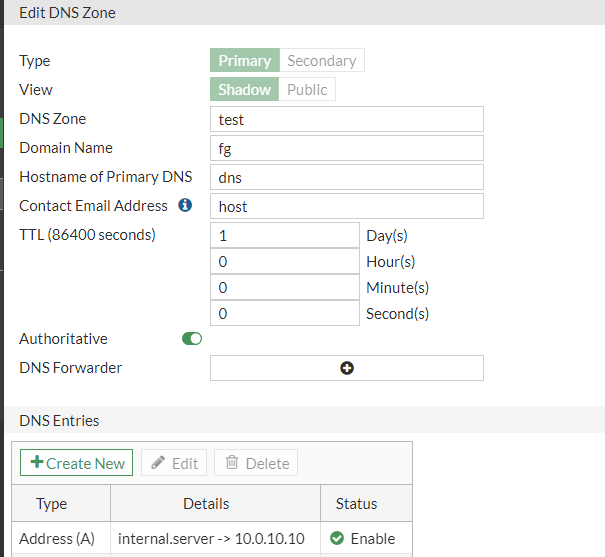Screen dimensions: 605x557
Task: Select Primary zone type
Action: 245,61
